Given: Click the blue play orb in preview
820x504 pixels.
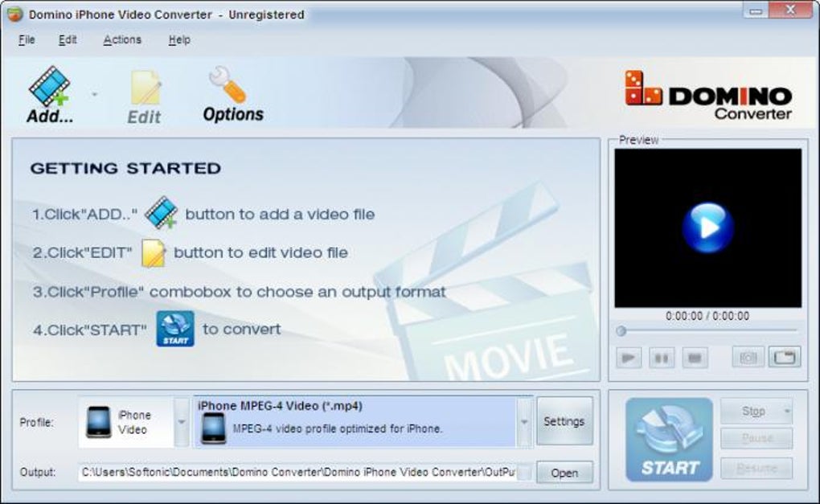Looking at the screenshot, I should (x=708, y=228).
